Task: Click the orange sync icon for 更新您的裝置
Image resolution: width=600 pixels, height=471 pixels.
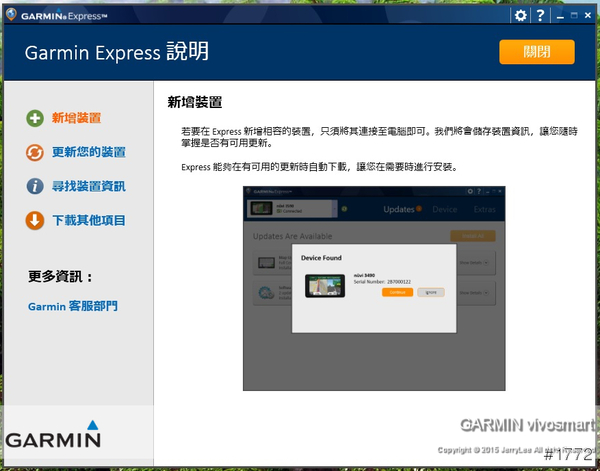Action: [x=35, y=152]
